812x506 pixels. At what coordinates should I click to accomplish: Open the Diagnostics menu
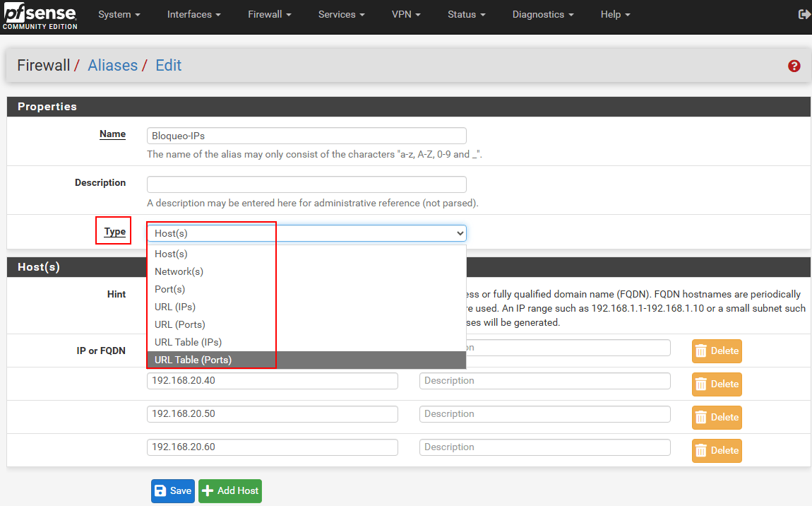point(543,15)
